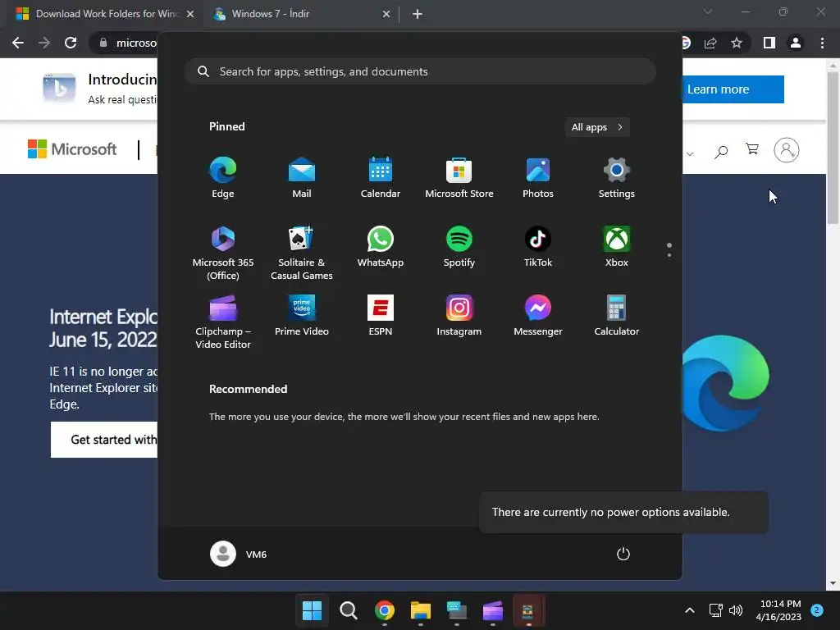Open network status tray icon
Screen dimensions: 840x630
[x=715, y=610]
